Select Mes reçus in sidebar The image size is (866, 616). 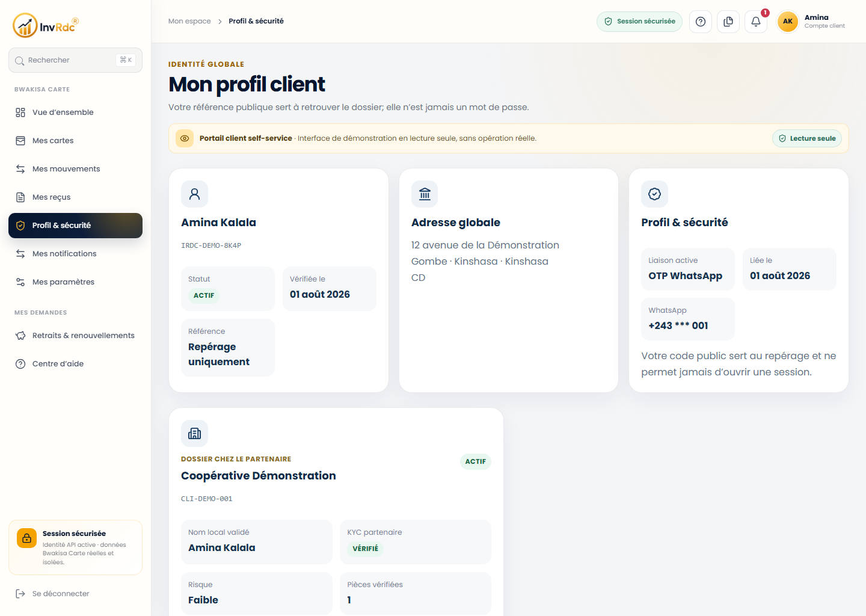76,197
